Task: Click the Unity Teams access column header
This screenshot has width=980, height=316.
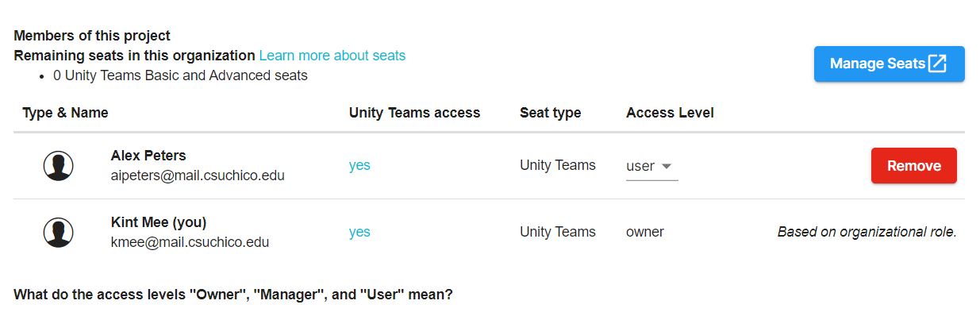Action: 414,113
